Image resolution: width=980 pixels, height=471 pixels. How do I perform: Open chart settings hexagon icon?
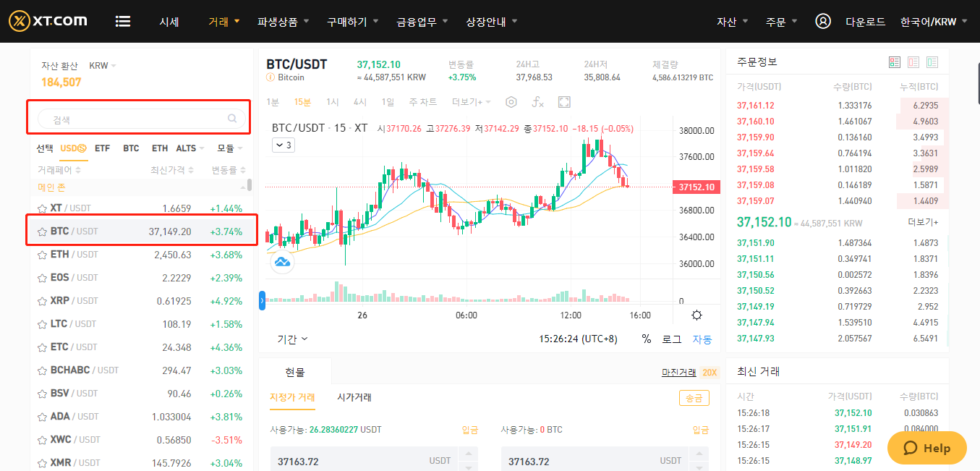(x=511, y=102)
